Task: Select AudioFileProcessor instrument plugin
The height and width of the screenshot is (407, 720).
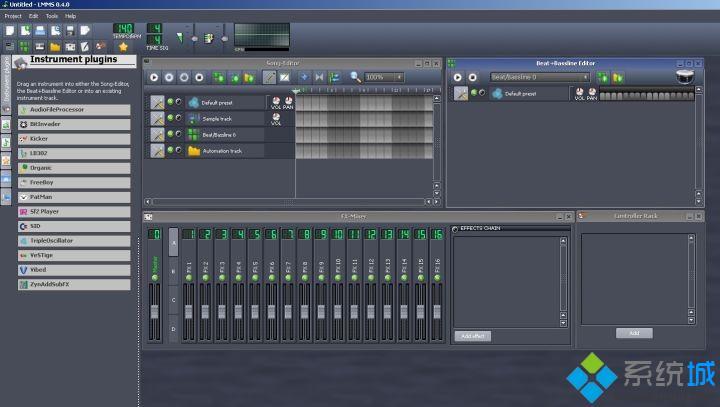Action: click(74, 110)
